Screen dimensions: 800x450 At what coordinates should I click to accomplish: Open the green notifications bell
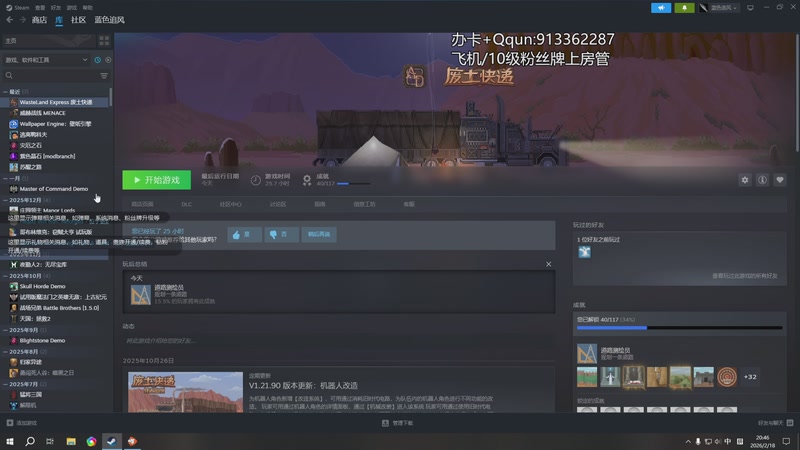point(684,8)
